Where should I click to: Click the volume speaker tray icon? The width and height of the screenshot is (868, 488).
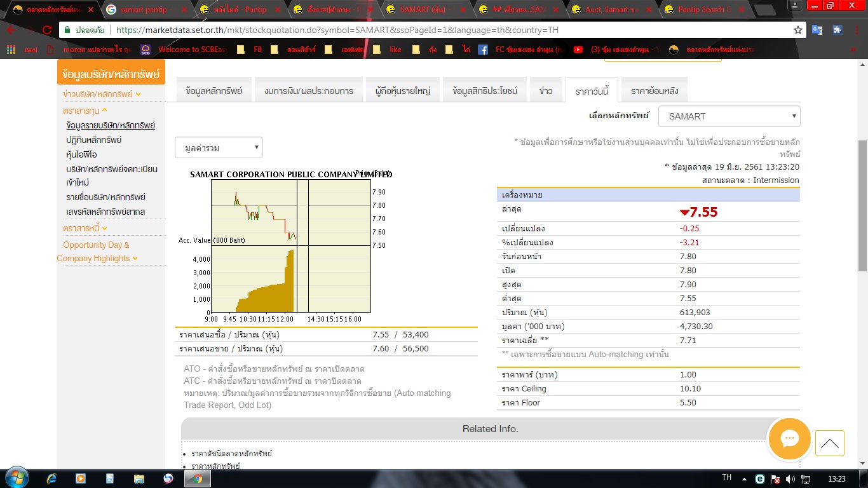[x=790, y=478]
